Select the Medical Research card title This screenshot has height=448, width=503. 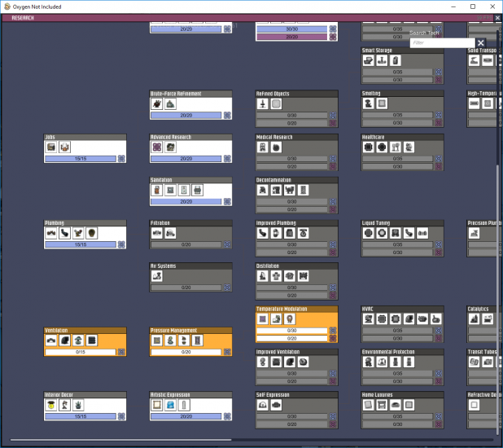[x=274, y=137]
